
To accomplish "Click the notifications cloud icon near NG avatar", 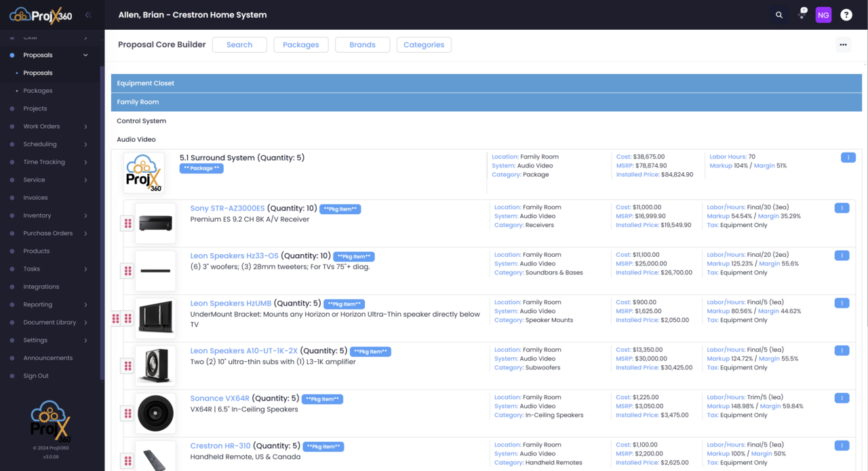I will click(x=802, y=14).
